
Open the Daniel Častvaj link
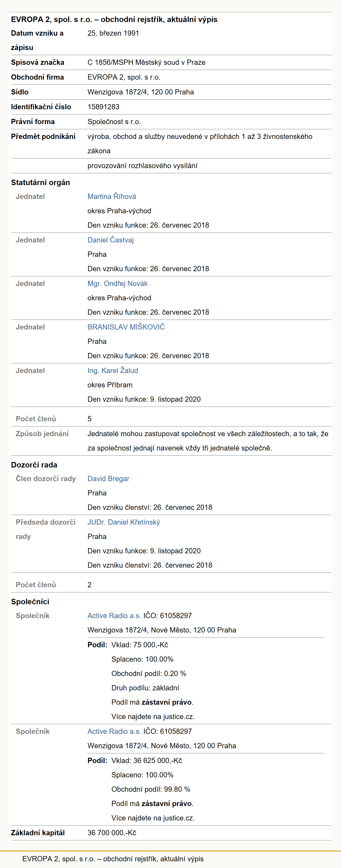click(x=110, y=240)
